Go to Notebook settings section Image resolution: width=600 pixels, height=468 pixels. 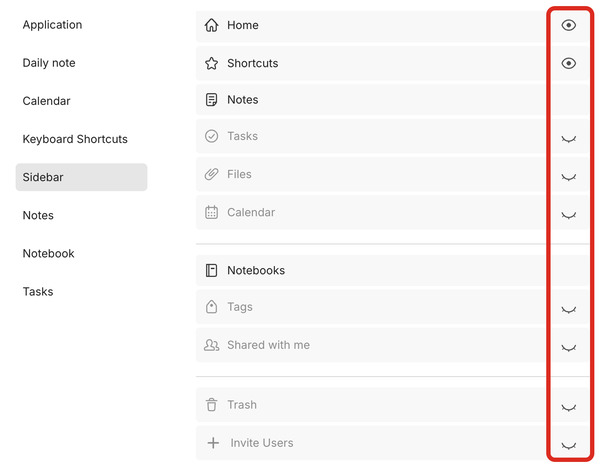pyautogui.click(x=48, y=253)
